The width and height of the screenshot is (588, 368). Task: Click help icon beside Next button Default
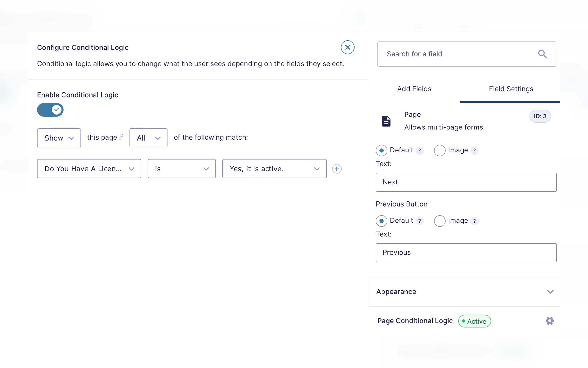[420, 150]
